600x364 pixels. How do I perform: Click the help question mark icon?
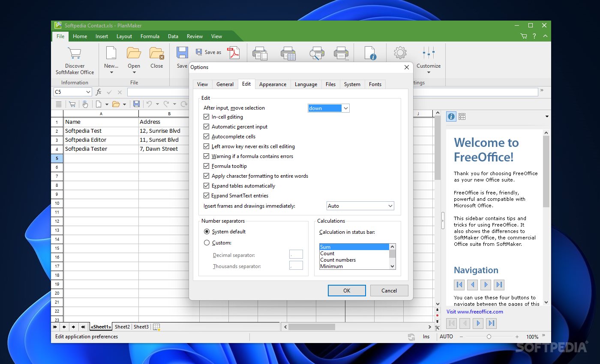pyautogui.click(x=534, y=36)
